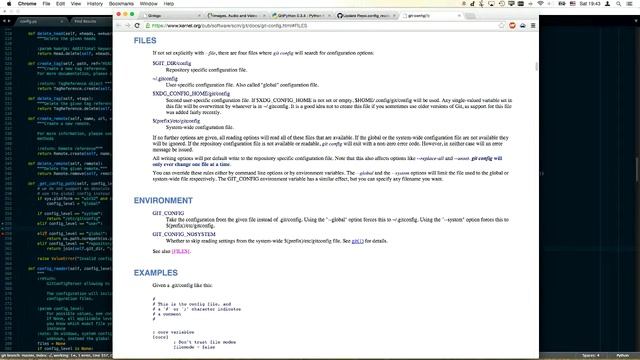This screenshot has height=360, width=640.
Task: Open the View menu
Action: (x=76, y=4)
